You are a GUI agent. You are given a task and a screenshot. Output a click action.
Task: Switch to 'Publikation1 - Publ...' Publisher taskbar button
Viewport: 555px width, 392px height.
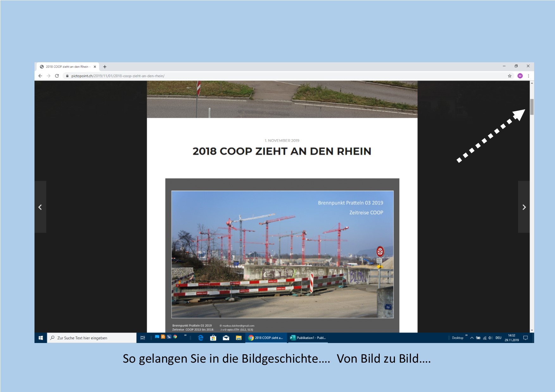coord(308,338)
